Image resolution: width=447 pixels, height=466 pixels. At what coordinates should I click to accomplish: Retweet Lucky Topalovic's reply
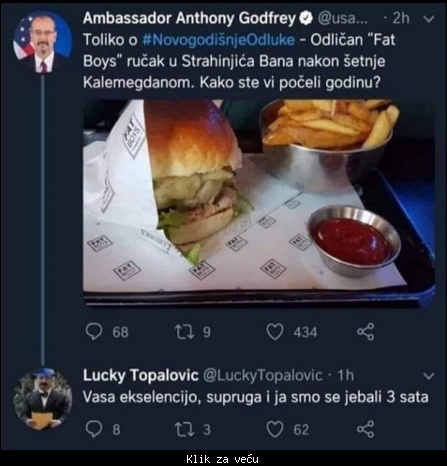coord(185,429)
